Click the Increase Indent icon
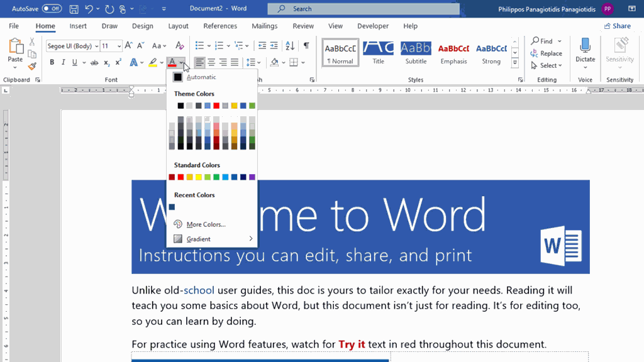Screen dimensions: 644x362 click(274, 46)
